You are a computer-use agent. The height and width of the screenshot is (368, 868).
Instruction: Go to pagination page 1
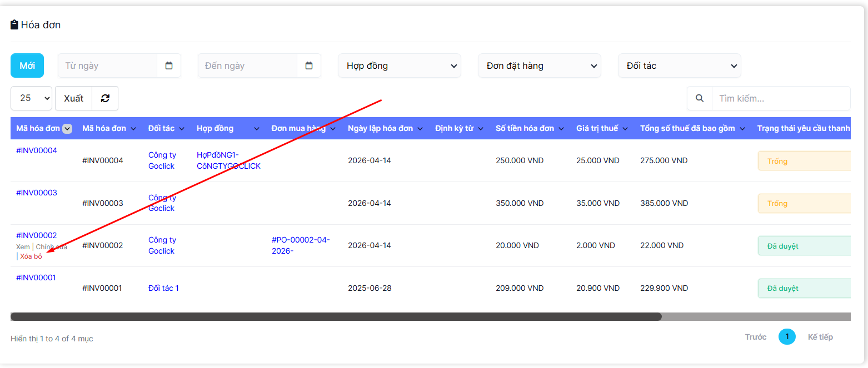787,336
